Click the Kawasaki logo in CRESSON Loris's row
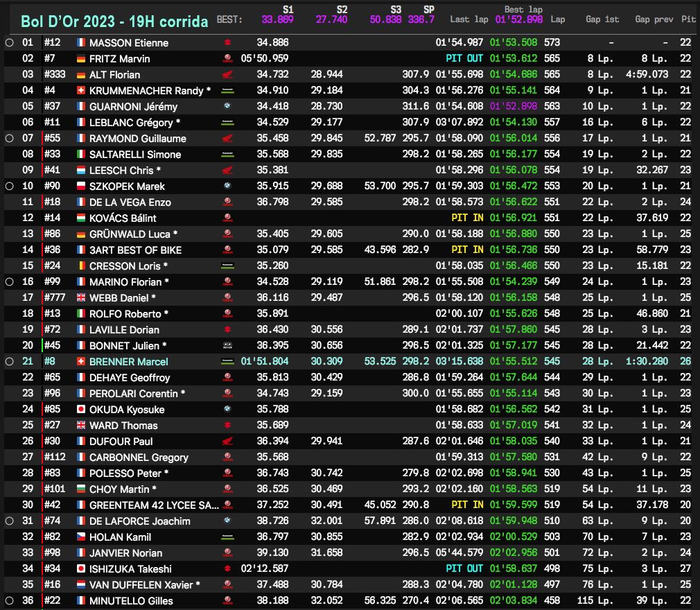The width and height of the screenshot is (700, 610). coord(228,265)
